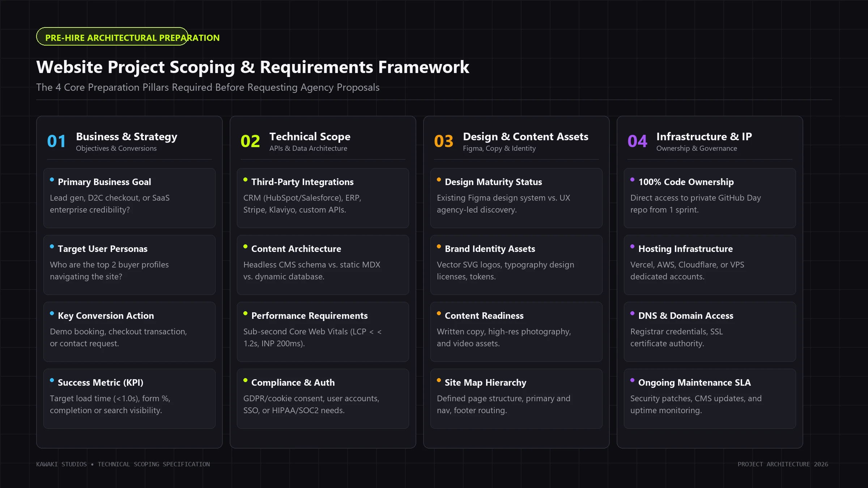Click text 'Vercel, AWS, Cloudflare, or VPS'

tap(687, 265)
